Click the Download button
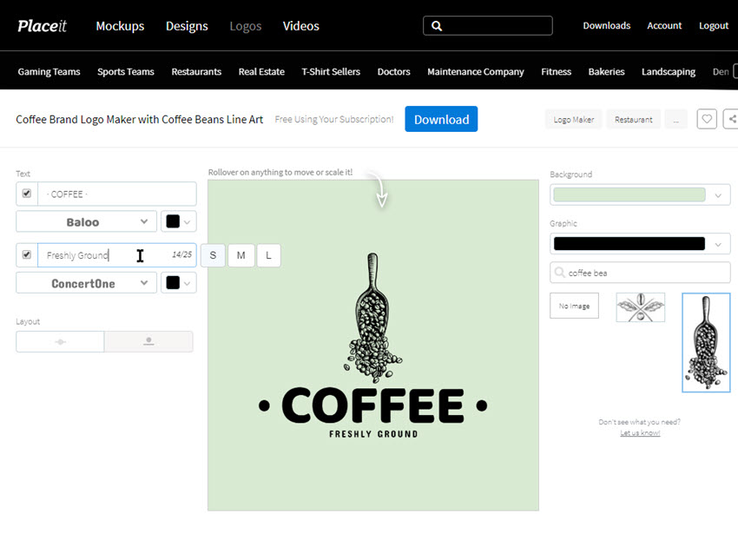 (441, 119)
